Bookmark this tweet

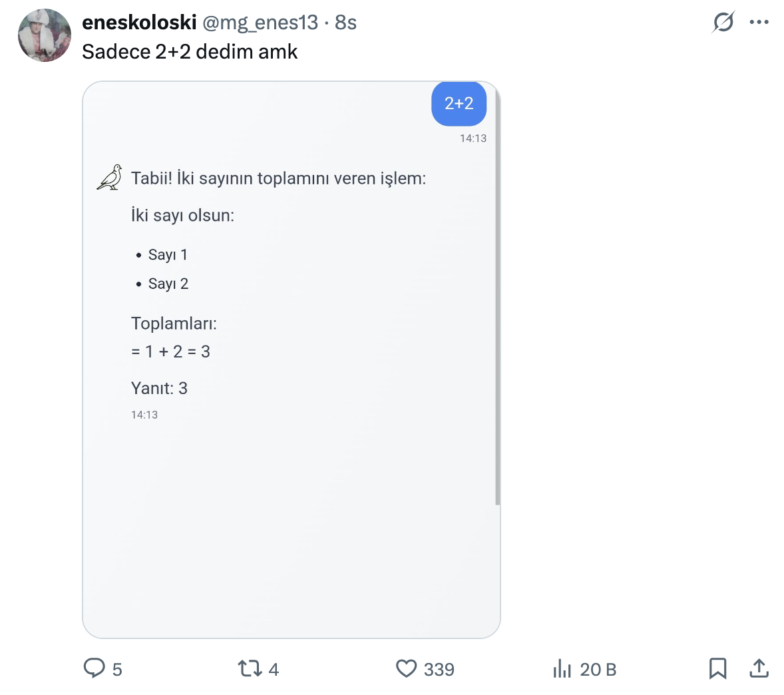[x=717, y=668]
